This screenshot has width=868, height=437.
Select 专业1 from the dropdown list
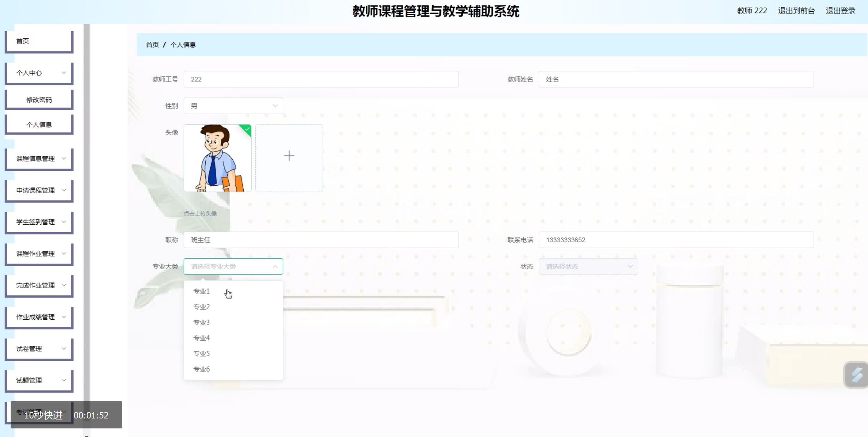point(201,291)
